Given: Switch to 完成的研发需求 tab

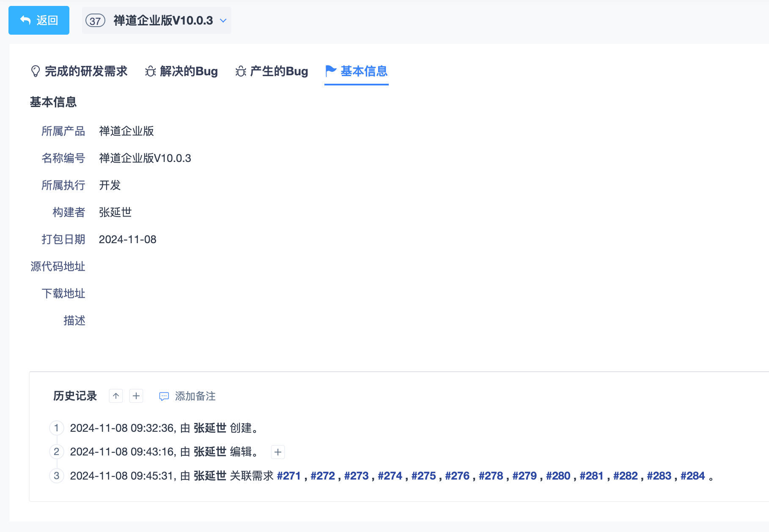Looking at the screenshot, I should tap(79, 71).
